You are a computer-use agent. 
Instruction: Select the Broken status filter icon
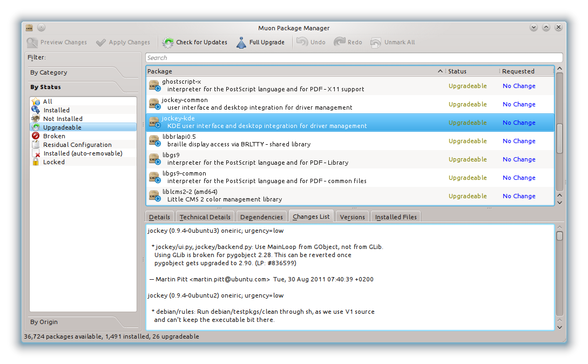click(36, 136)
